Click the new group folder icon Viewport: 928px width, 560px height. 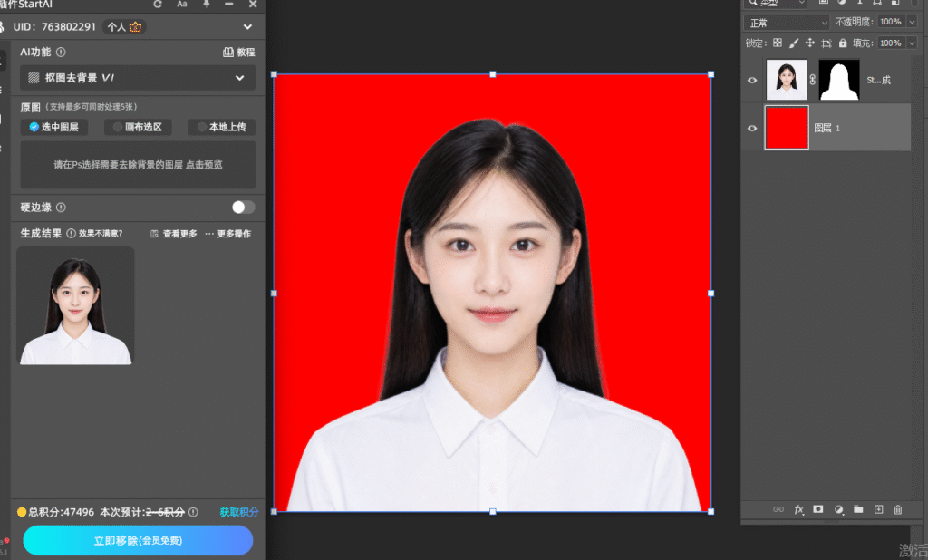(858, 509)
